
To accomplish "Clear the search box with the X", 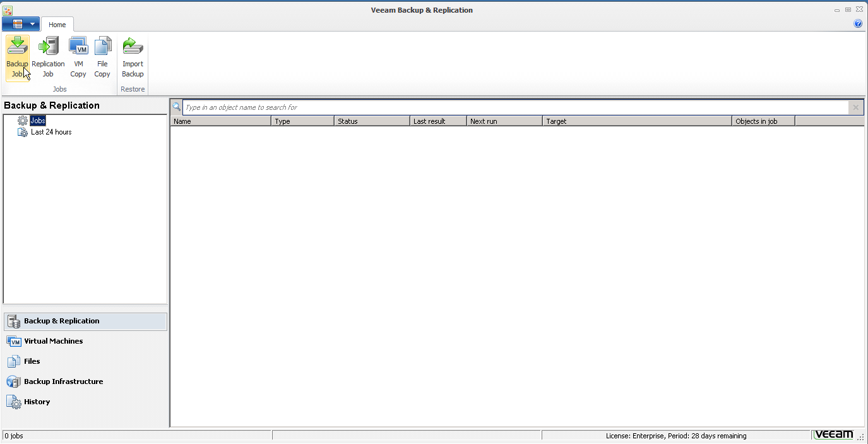I will 855,107.
